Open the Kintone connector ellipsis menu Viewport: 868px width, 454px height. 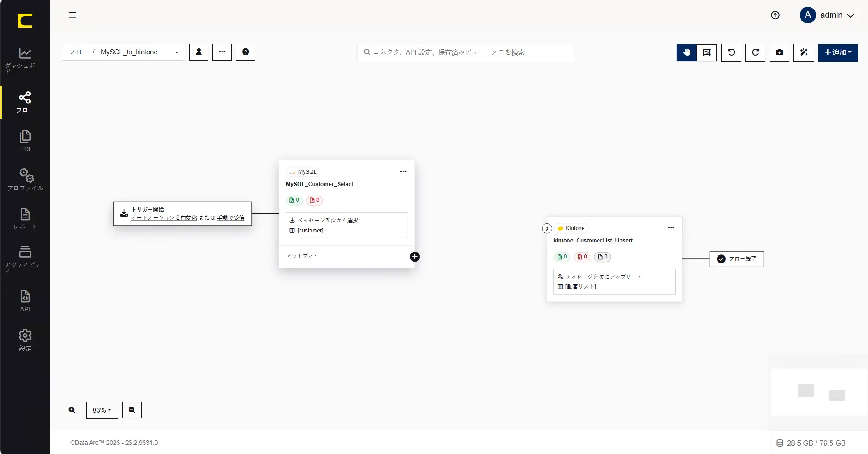coord(671,228)
